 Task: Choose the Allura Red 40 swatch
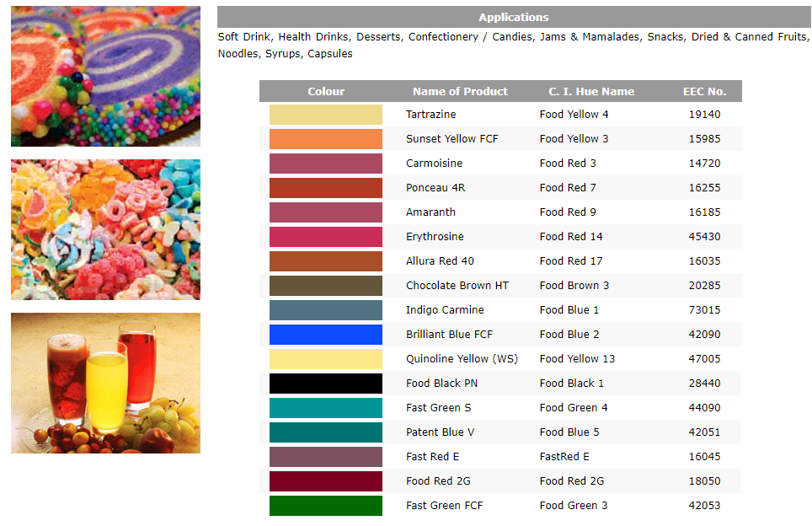pos(326,261)
